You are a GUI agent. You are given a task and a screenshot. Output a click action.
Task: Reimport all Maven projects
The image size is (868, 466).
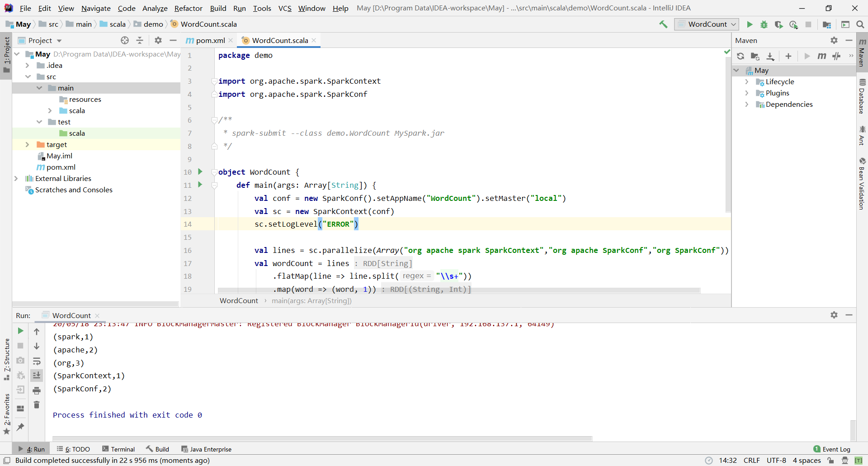click(741, 56)
